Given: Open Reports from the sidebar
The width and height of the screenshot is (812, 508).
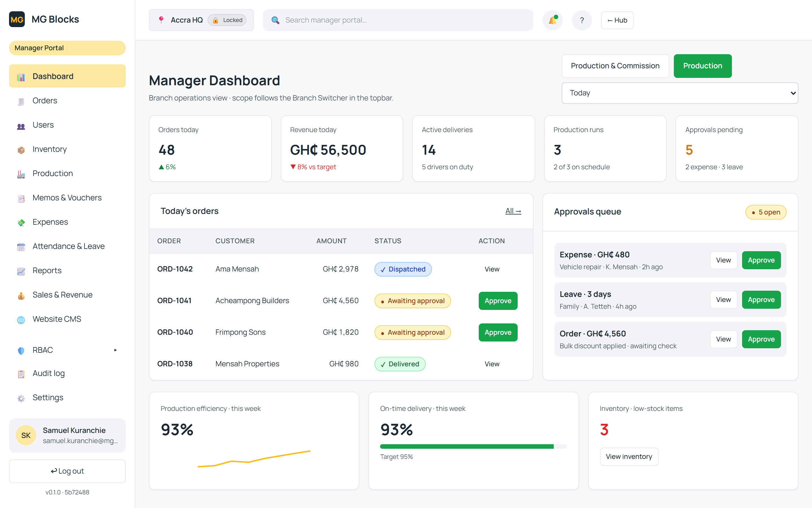Looking at the screenshot, I should click(x=67, y=270).
